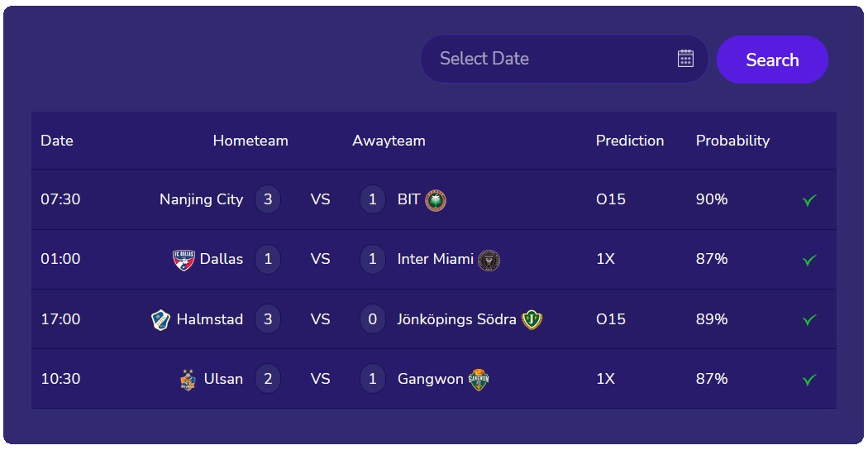Click the Gangwon team badge
The image size is (868, 450).
coord(479,379)
